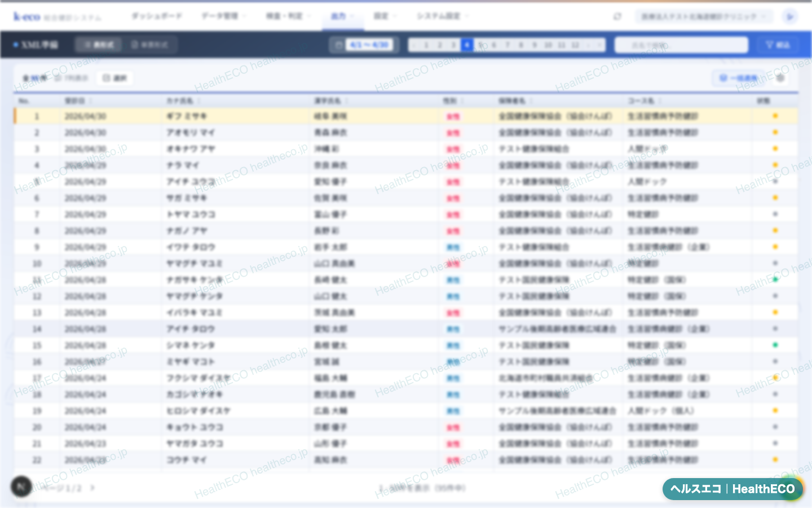Viewport: 812px width, 508px height.
Task: Select the row for コウチ マイ
Action: click(x=406, y=459)
